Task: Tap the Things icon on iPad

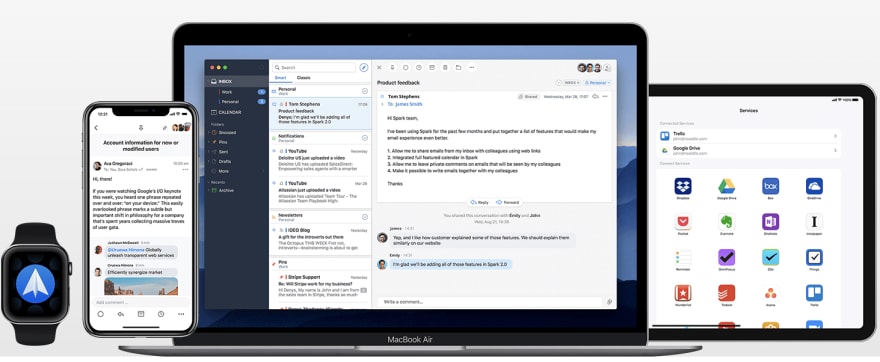Action: point(814,258)
